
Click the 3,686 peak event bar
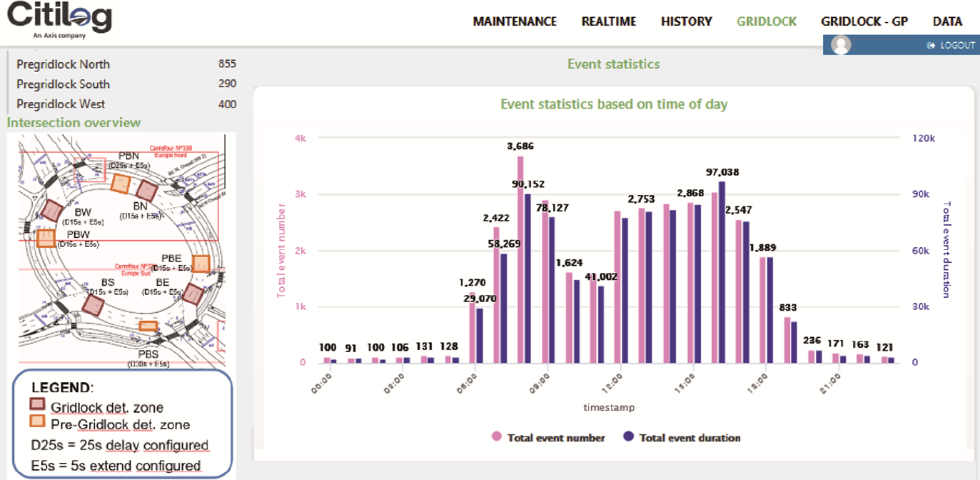(520, 259)
